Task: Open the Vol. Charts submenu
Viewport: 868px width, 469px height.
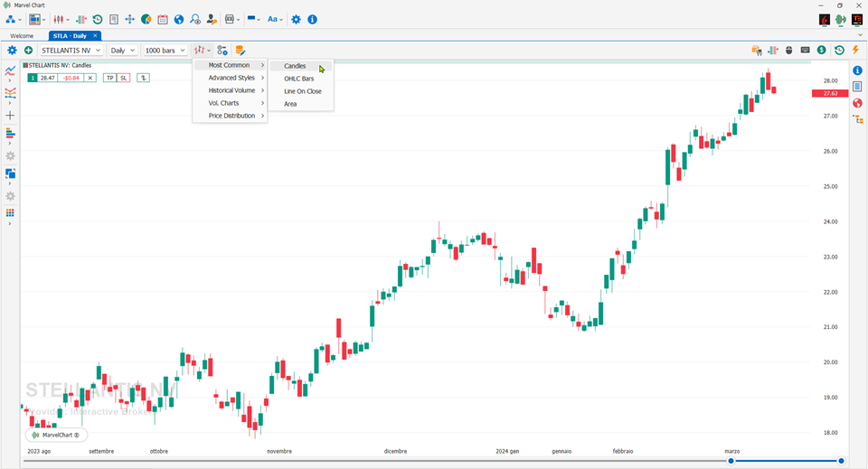Action: [230, 103]
